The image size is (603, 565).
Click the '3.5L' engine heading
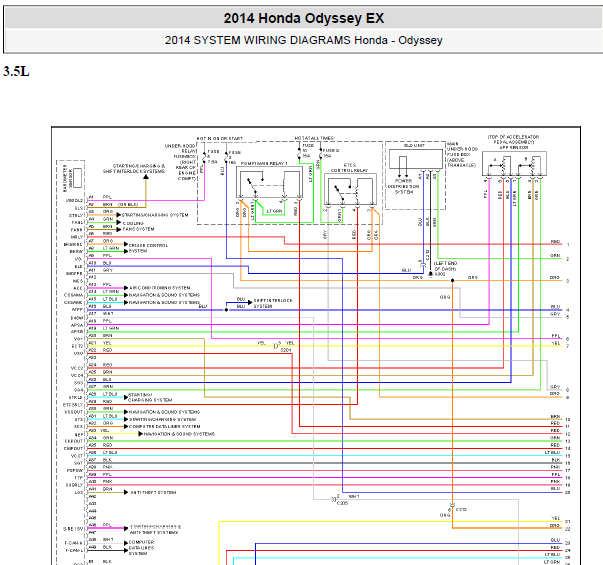(16, 72)
